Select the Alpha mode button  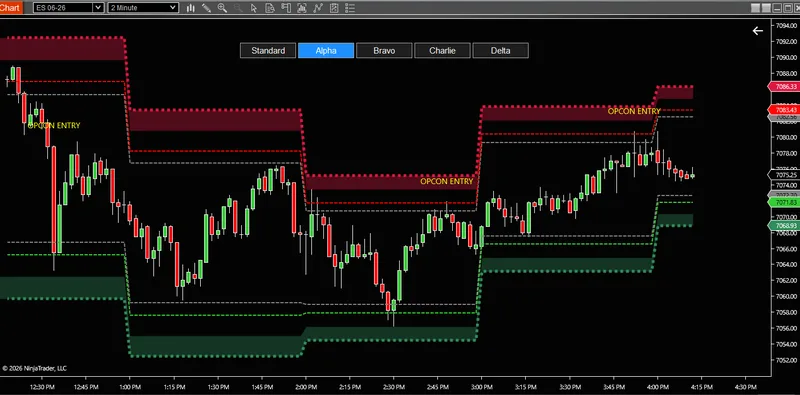(x=326, y=51)
